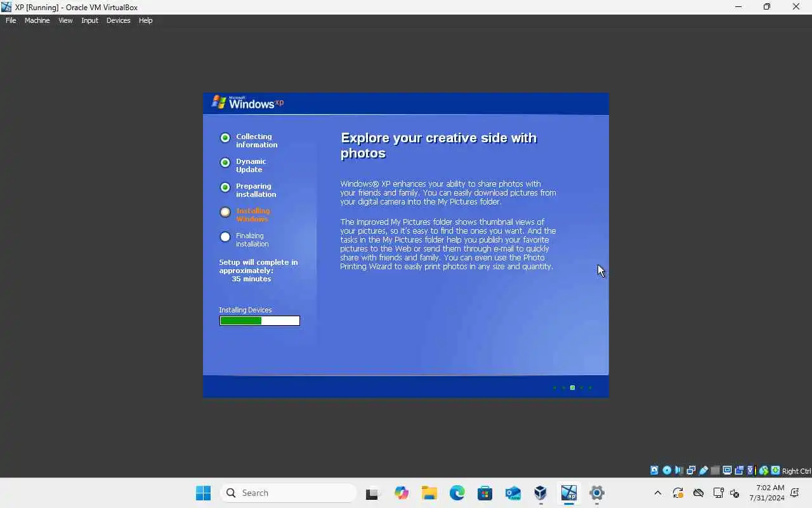
Task: Click the taskbar Search box
Action: click(289, 493)
